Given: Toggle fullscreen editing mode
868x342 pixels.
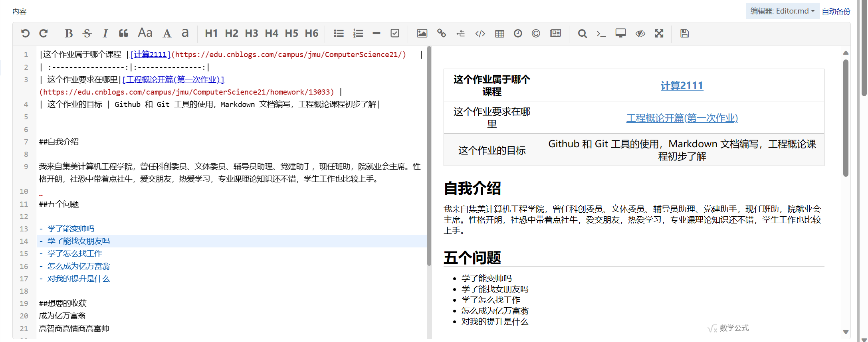Looking at the screenshot, I should [x=659, y=34].
